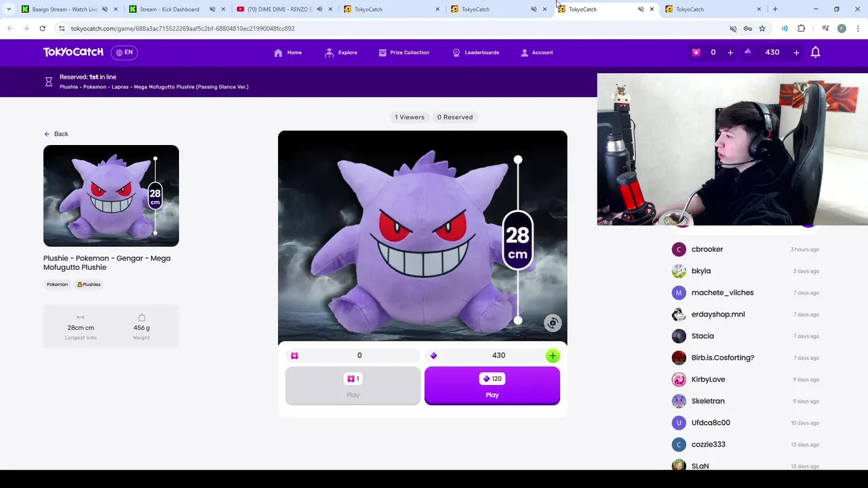Screen dimensions: 868x488
Task: Open the tab search dropdown
Action: pyautogui.click(x=8, y=9)
